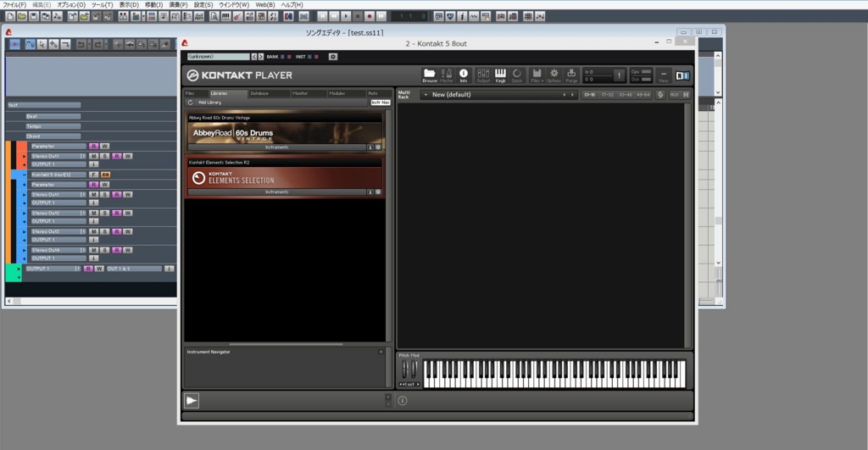868x450 pixels.
Task: Open the 設定(S) menu
Action: (203, 4)
